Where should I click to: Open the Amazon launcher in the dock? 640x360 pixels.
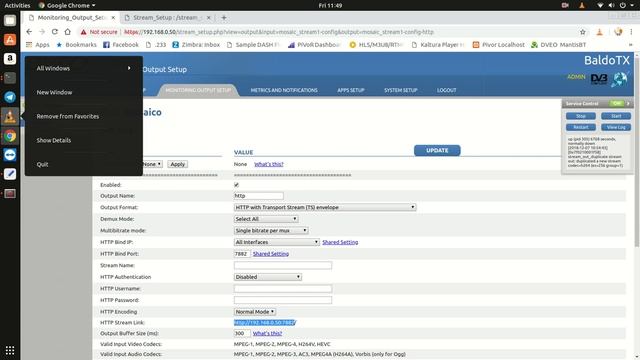[x=10, y=59]
